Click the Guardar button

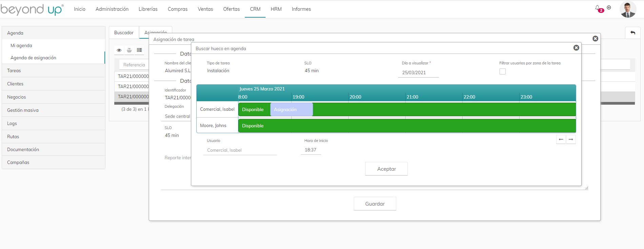click(x=375, y=204)
